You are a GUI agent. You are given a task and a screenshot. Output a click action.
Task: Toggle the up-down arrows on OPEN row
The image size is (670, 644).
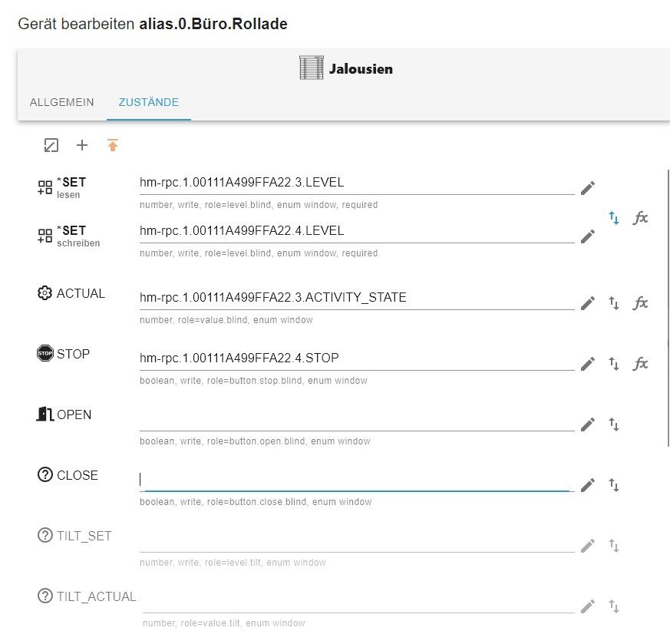614,424
